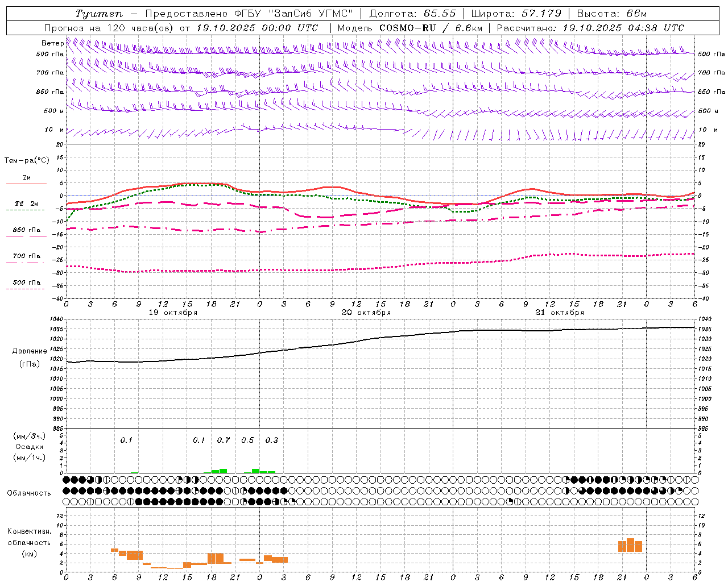
Task: Select the 0.3 precipitation amount
Action: tap(272, 440)
